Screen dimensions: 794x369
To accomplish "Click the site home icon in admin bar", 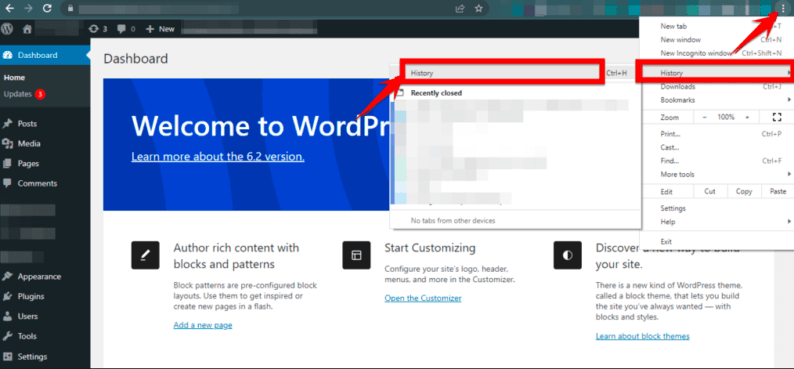I will click(x=27, y=29).
